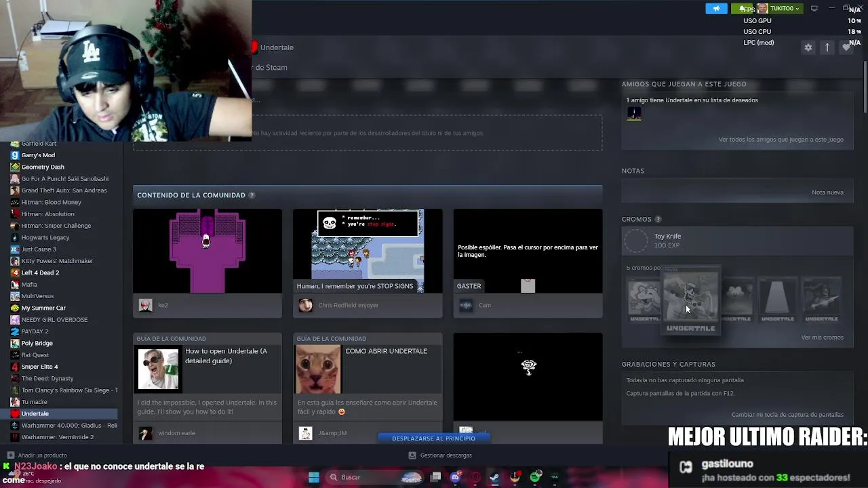The image size is (868, 488).
Task: Click Desplazarse al principio button
Action: tap(433, 439)
